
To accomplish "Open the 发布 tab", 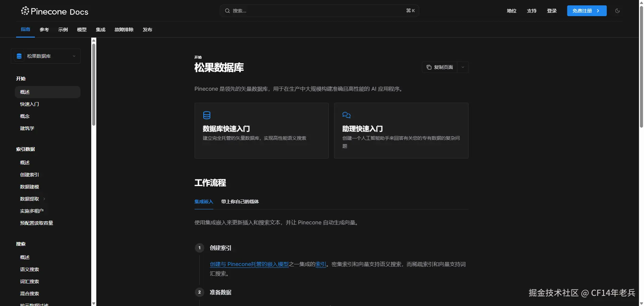I will 148,30.
